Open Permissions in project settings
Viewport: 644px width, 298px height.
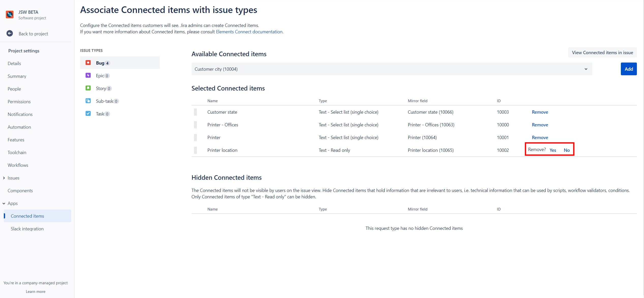coord(19,102)
